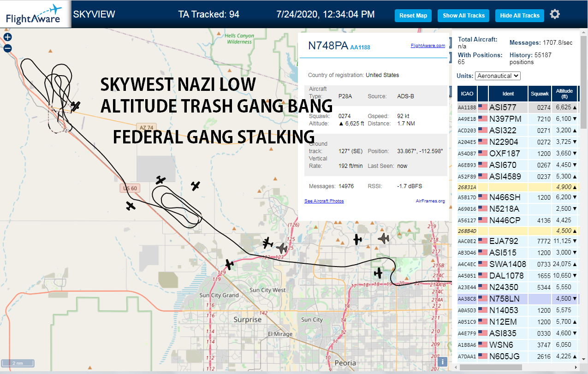Click the US flag in the N12EM row
This screenshot has height=374, width=588.
pyautogui.click(x=483, y=322)
